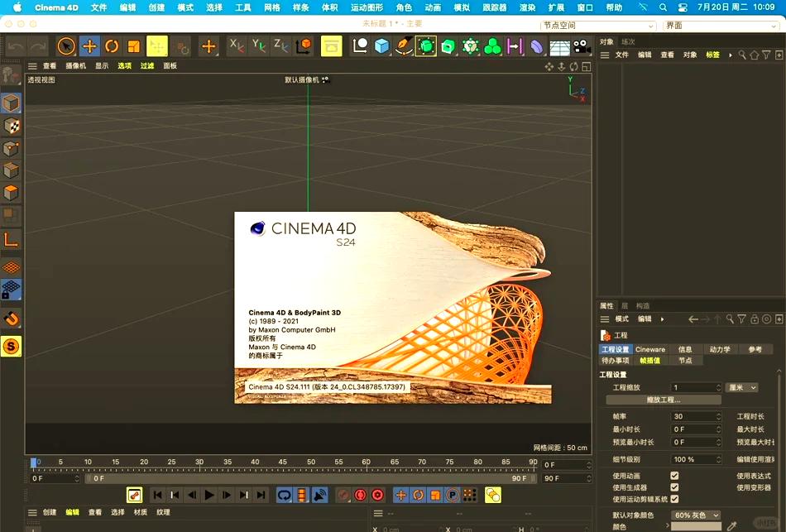
Task: Open macOS Control Center icon
Action: coord(683,7)
